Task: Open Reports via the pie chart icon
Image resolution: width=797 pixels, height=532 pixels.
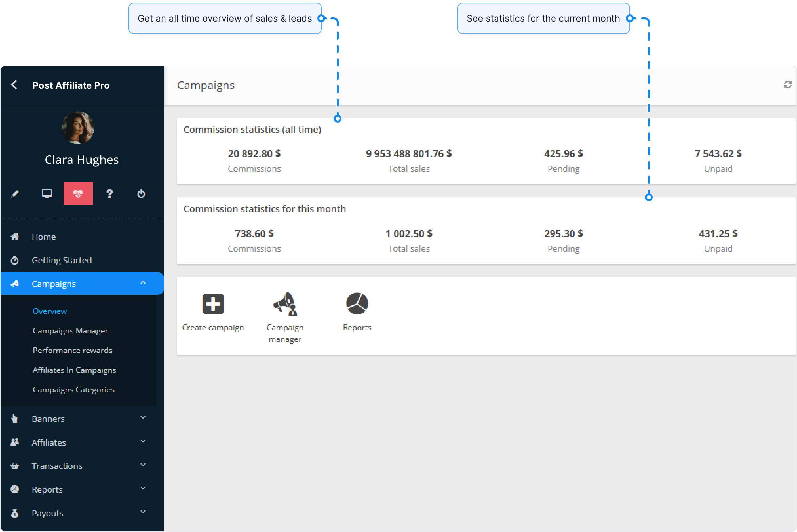Action: tap(357, 303)
